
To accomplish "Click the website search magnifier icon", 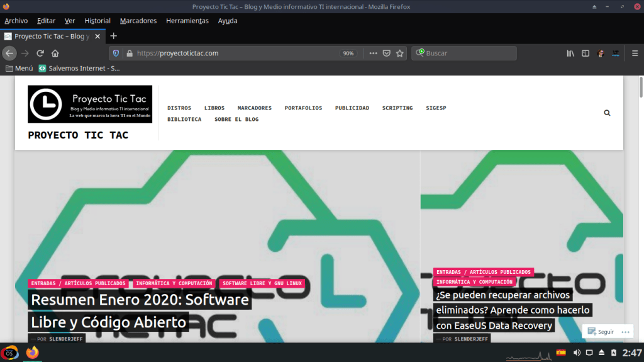I will 607,113.
